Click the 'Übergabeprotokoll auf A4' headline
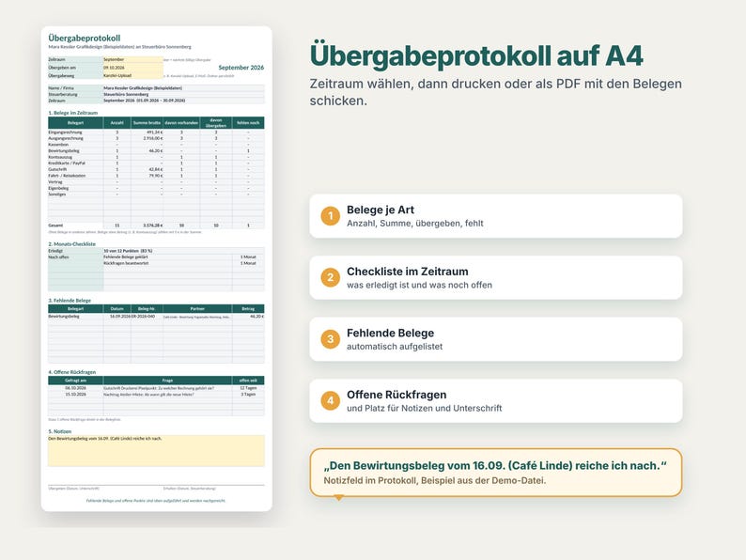Screen dimensions: 746x560 pyautogui.click(x=476, y=56)
